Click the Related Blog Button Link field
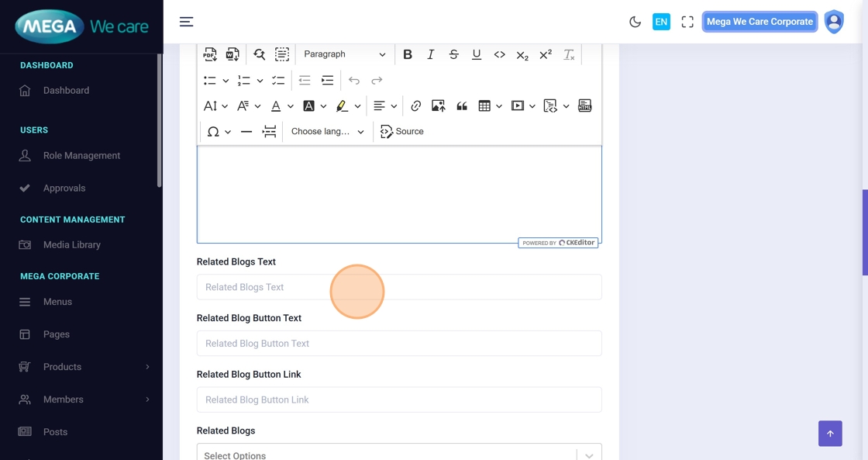 coord(399,400)
